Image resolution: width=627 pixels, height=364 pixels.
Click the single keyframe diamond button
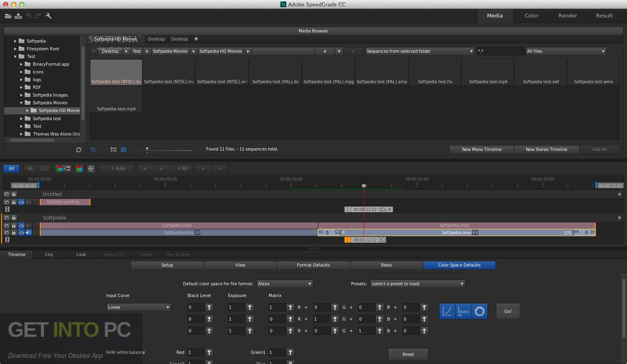145,168
